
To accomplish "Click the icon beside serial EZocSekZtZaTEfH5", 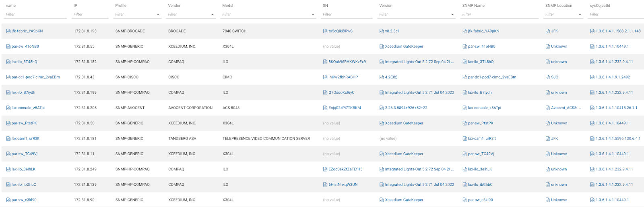I will (x=325, y=169).
